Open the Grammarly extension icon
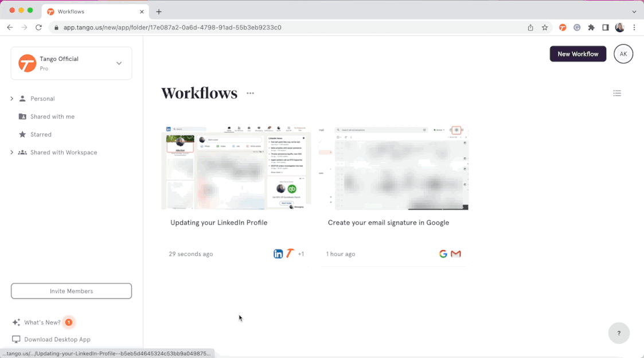Image resolution: width=644 pixels, height=358 pixels. [577, 28]
